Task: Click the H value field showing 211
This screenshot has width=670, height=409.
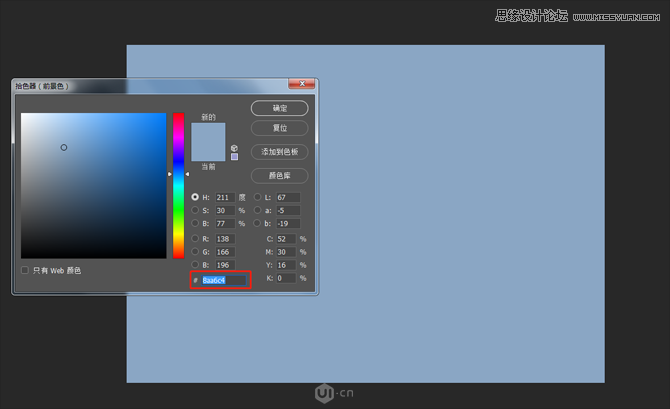Action: tap(225, 197)
